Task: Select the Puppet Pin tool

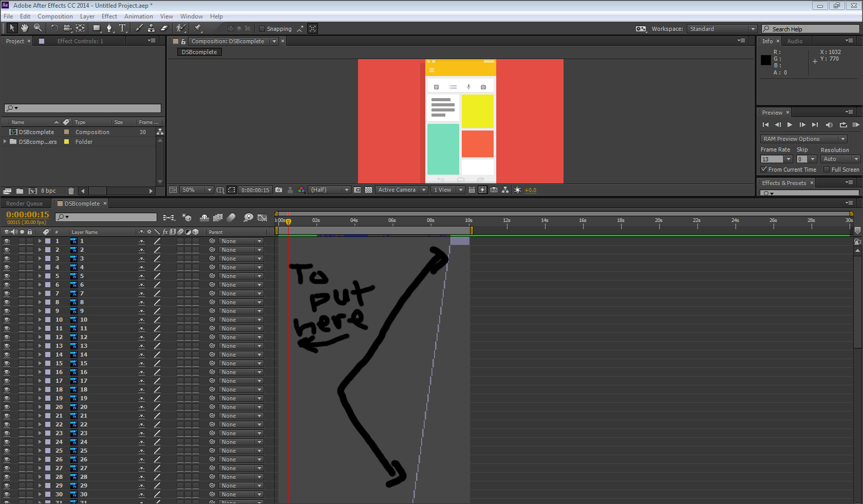Action: point(198,28)
